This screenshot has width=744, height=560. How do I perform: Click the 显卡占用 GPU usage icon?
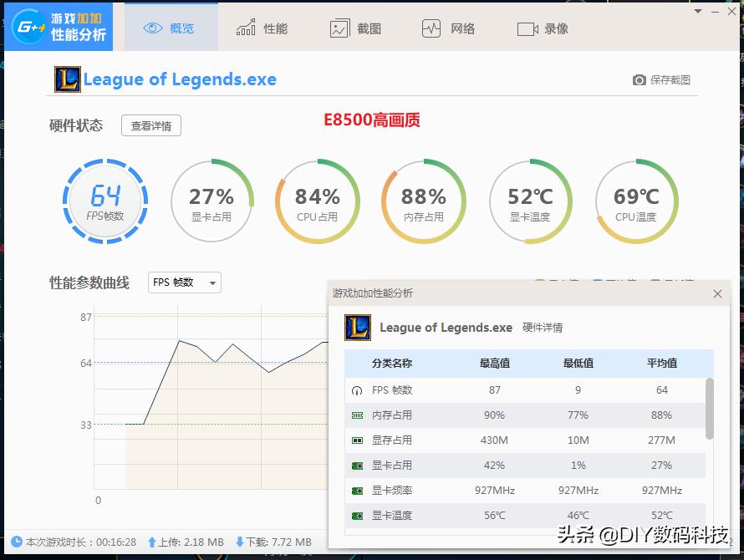pyautogui.click(x=356, y=465)
